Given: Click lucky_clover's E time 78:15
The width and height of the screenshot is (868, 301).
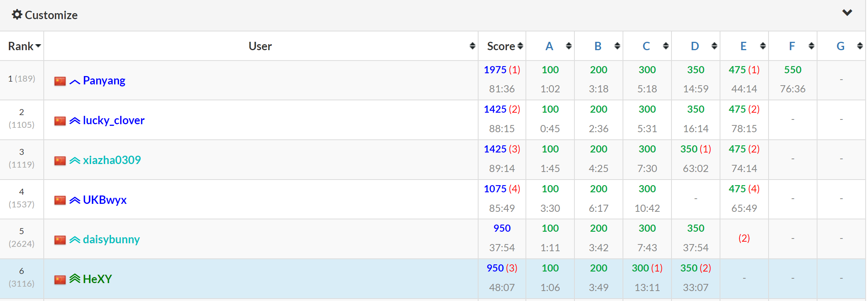Looking at the screenshot, I should pyautogui.click(x=744, y=129).
